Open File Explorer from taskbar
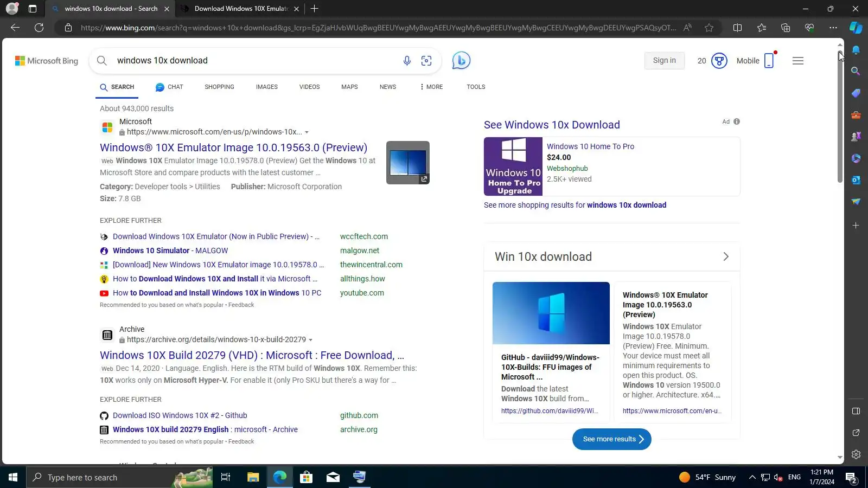Screen dimensions: 868x488 point(253,477)
